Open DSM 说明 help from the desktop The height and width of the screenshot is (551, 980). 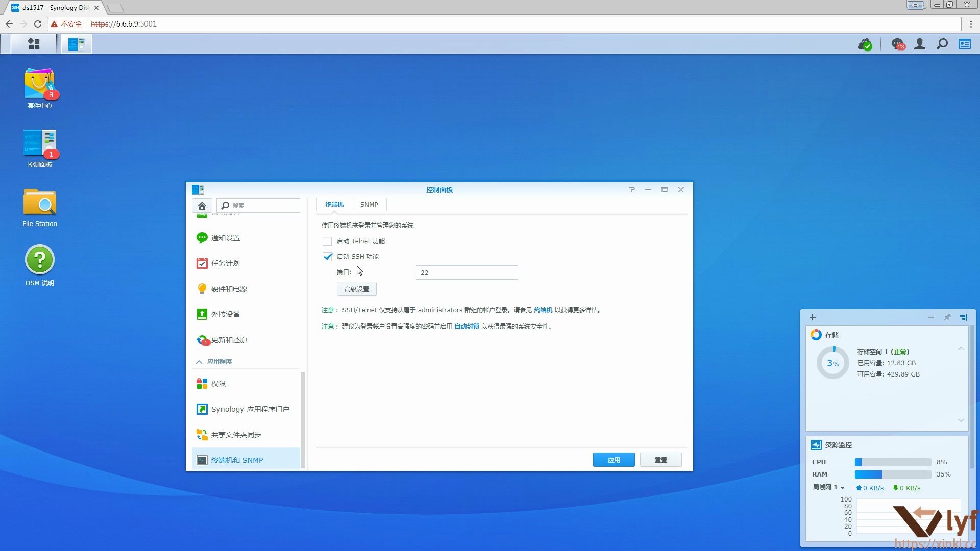[39, 262]
